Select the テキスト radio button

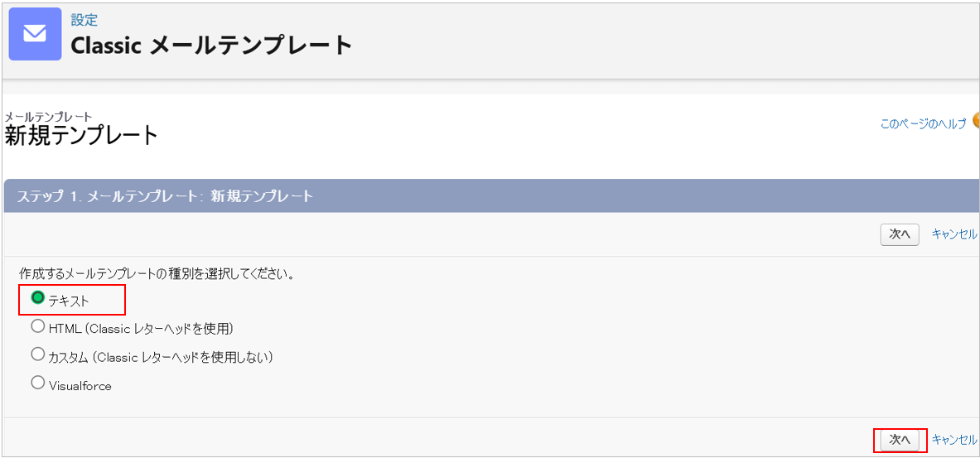pyautogui.click(x=37, y=298)
